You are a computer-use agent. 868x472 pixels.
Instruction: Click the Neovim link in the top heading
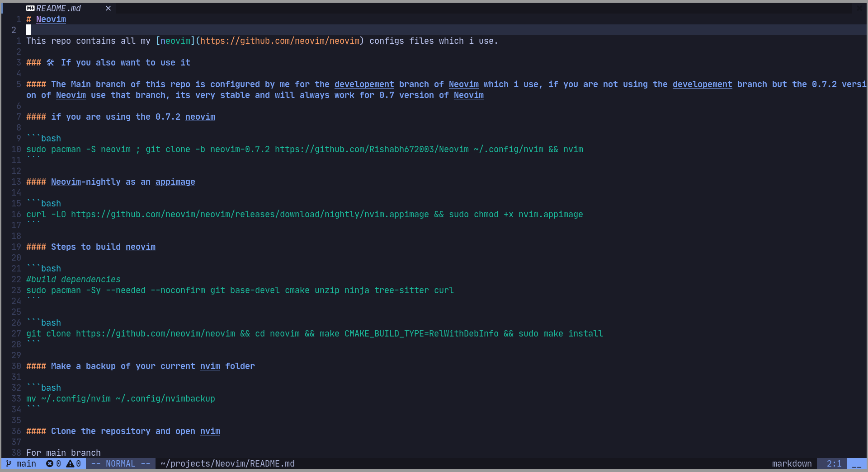point(51,19)
